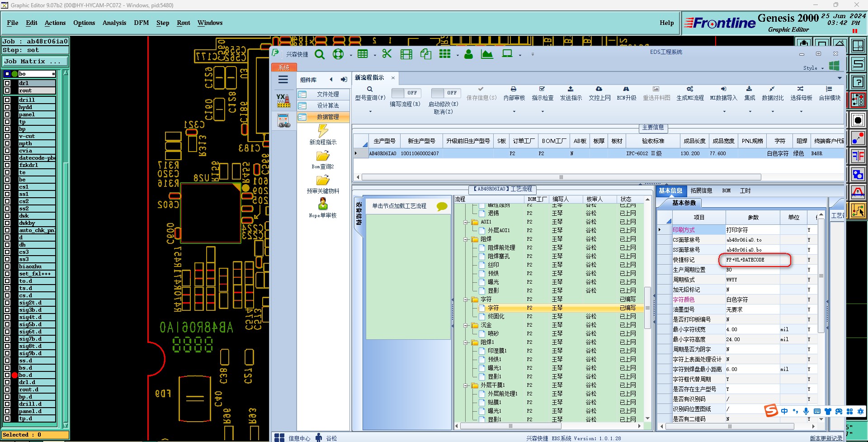Toggle the v-cut layer checkbox

(7, 136)
